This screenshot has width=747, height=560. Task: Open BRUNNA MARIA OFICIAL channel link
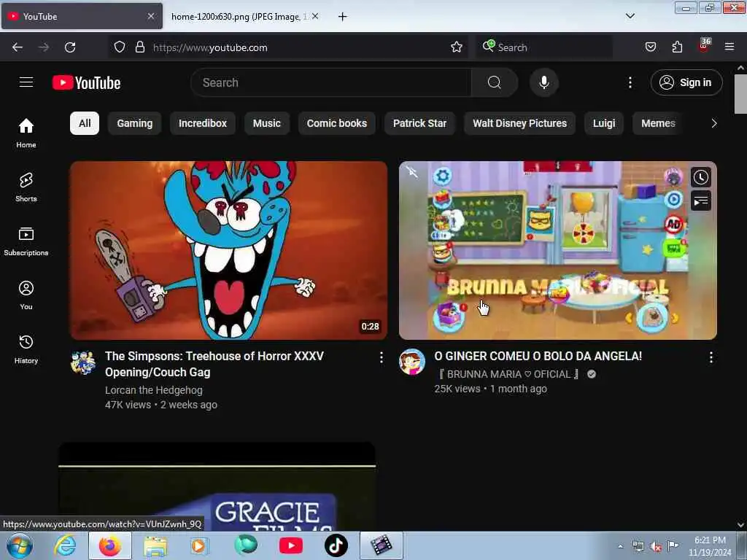508,374
